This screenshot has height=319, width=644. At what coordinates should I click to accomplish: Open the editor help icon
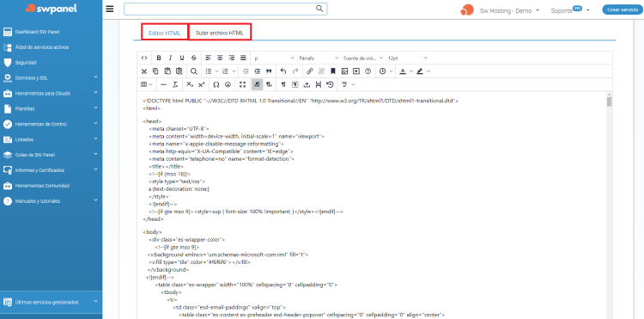coord(368,71)
